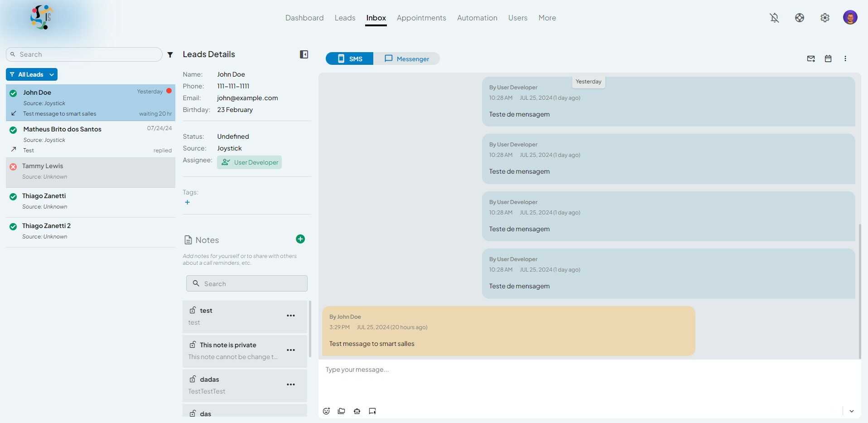Collapse the Leads Details panel
The image size is (868, 423).
tap(304, 54)
